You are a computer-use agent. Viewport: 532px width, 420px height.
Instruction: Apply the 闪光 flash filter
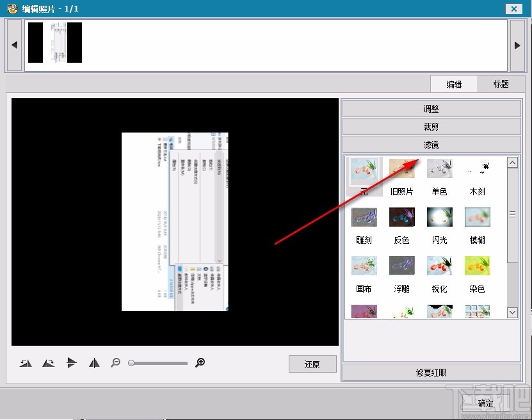pos(439,216)
